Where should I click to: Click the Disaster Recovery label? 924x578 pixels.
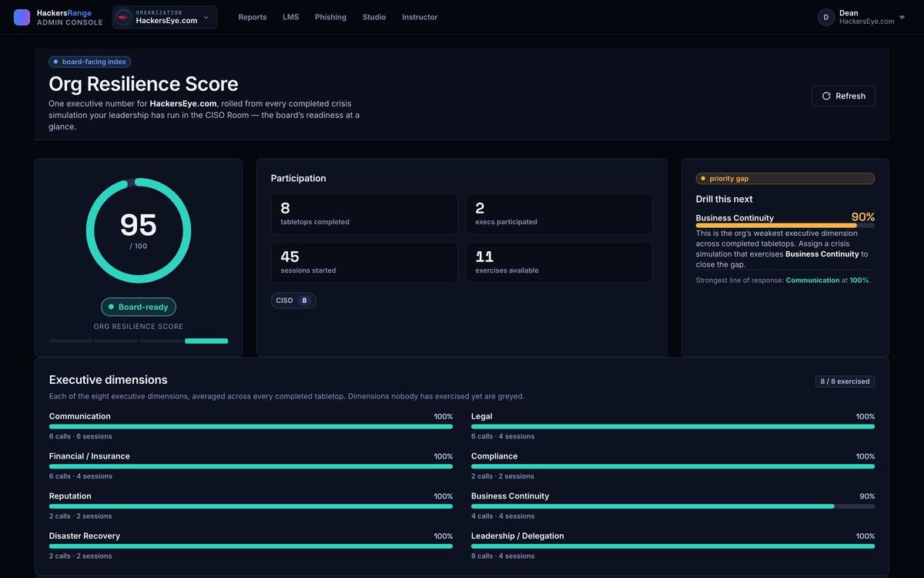[x=85, y=536]
